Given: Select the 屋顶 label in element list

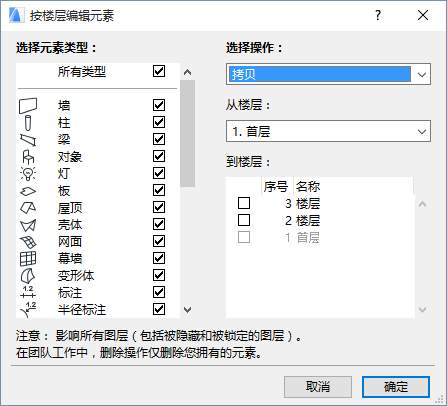Looking at the screenshot, I should (x=70, y=208).
